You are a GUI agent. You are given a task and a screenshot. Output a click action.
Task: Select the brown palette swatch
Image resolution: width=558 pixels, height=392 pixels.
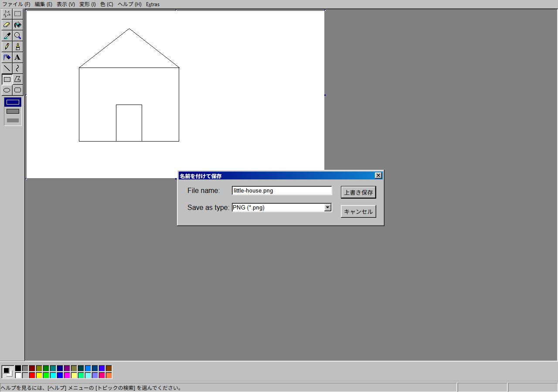click(x=109, y=368)
